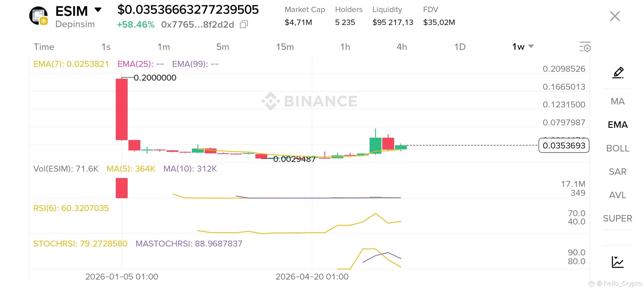Enable the SUPER indicator

pyautogui.click(x=618, y=218)
